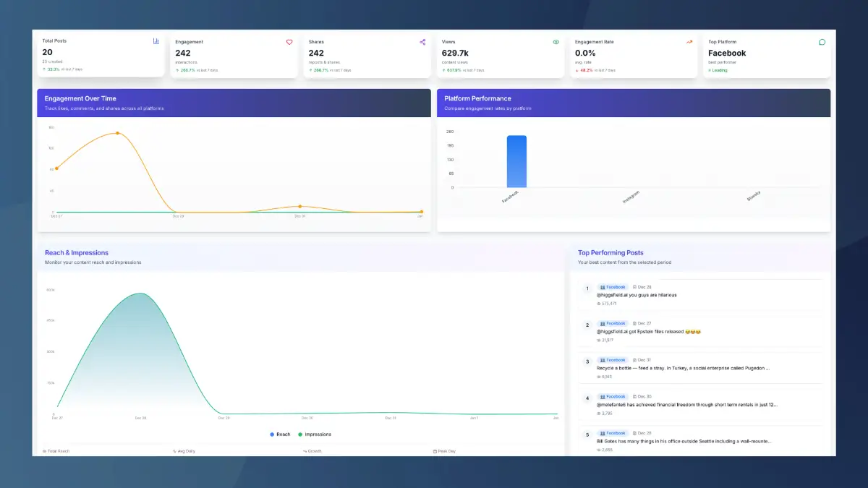Click the bar chart icon on Total Posts card

(x=156, y=41)
